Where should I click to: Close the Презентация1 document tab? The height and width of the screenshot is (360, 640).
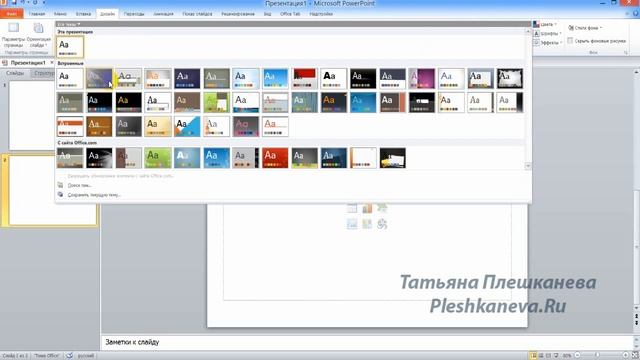coord(52,63)
